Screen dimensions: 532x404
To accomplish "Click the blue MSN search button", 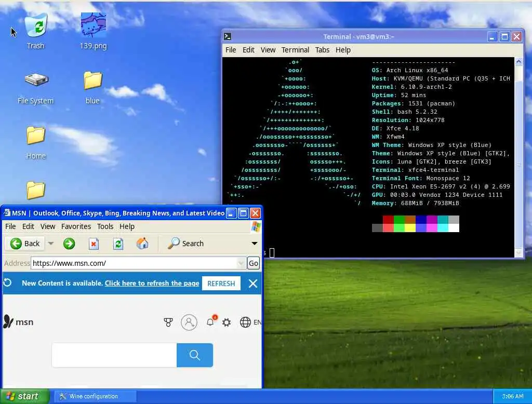I will click(x=195, y=355).
